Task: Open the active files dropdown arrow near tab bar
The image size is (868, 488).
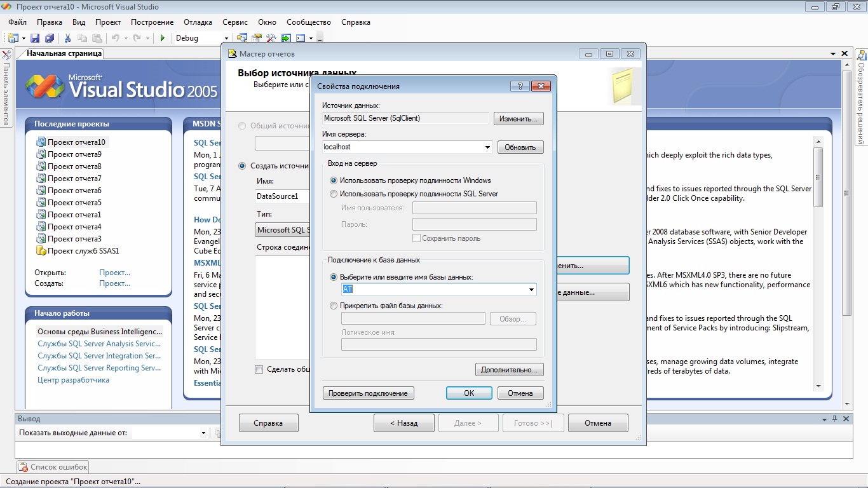Action: pos(833,54)
